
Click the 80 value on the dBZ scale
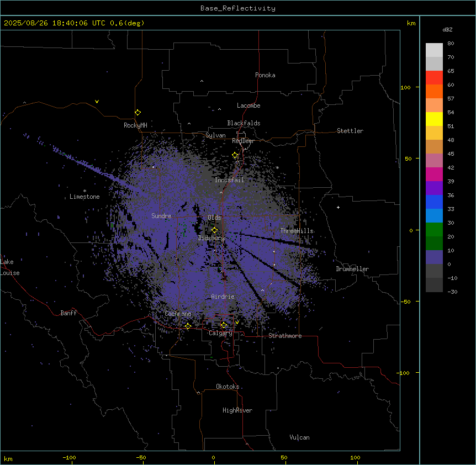pyautogui.click(x=451, y=44)
